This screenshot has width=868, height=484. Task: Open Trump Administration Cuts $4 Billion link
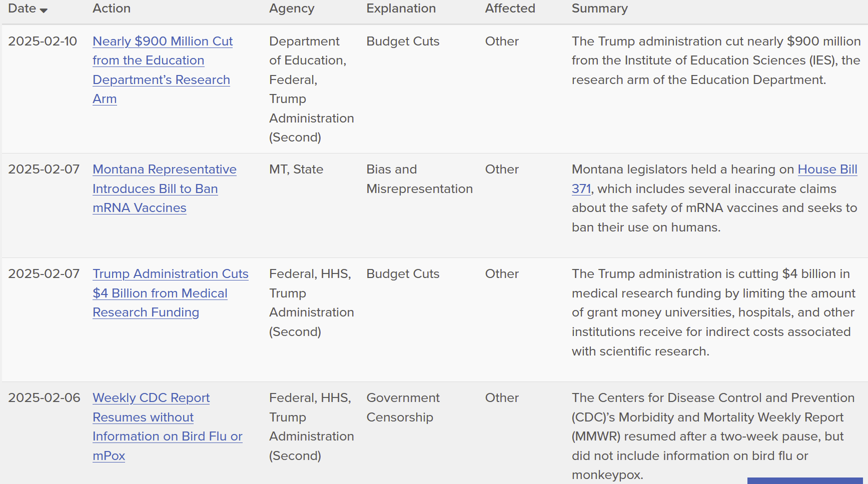pos(171,293)
